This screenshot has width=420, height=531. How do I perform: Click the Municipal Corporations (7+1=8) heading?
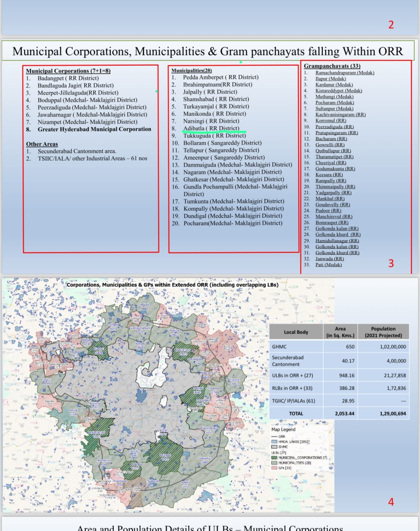68,71
